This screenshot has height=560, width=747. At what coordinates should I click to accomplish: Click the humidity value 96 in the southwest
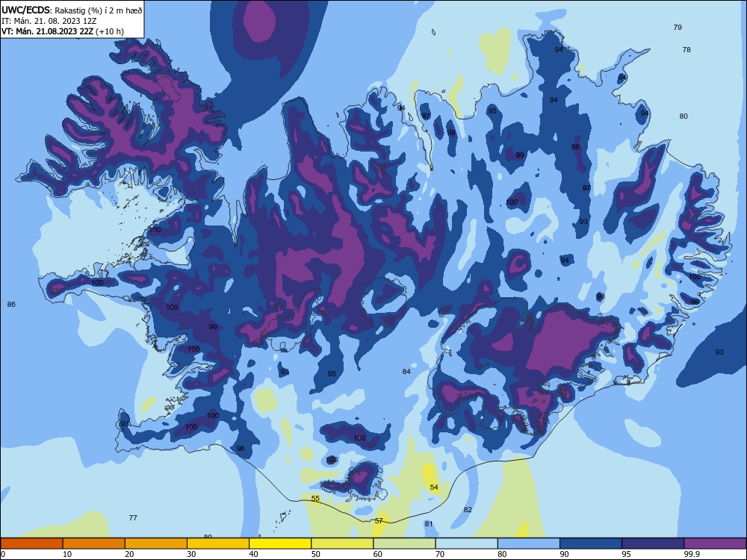point(241,449)
